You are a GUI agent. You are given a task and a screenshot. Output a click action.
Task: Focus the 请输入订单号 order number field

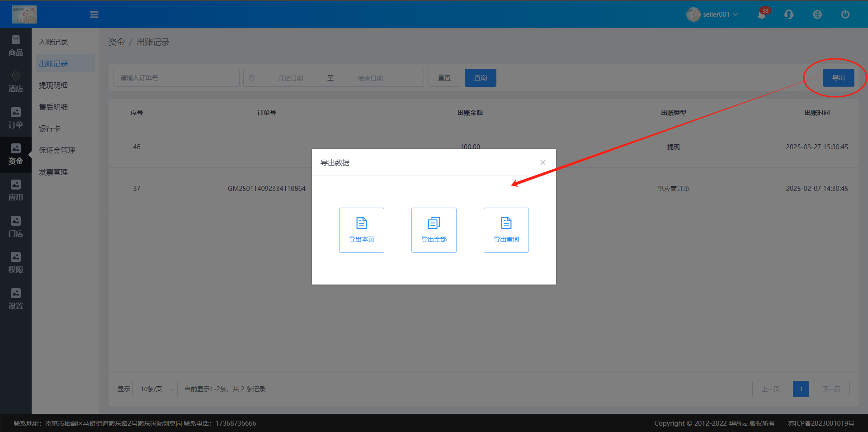[176, 78]
